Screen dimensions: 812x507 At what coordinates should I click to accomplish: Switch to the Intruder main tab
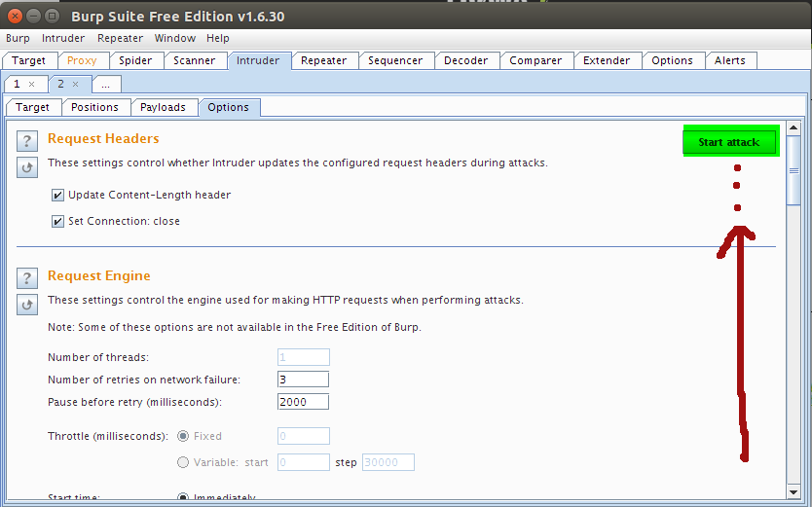pyautogui.click(x=258, y=60)
